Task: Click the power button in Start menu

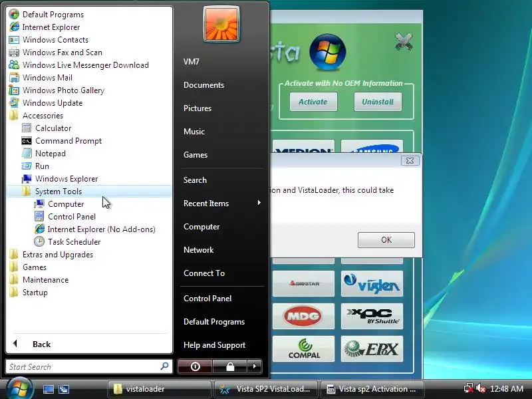Action: (x=195, y=366)
